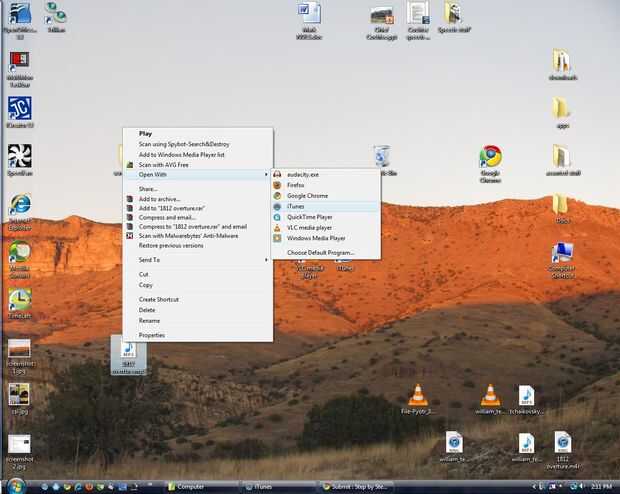Select the apps folder on desktop
The height and width of the screenshot is (494, 620).
pyautogui.click(x=561, y=108)
